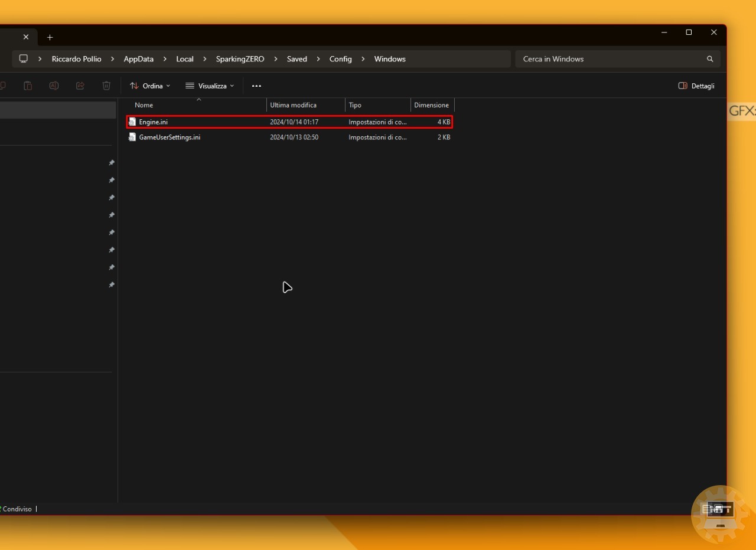The width and height of the screenshot is (756, 550).
Task: Expand chevron after Saved breadcrumb
Action: [318, 59]
